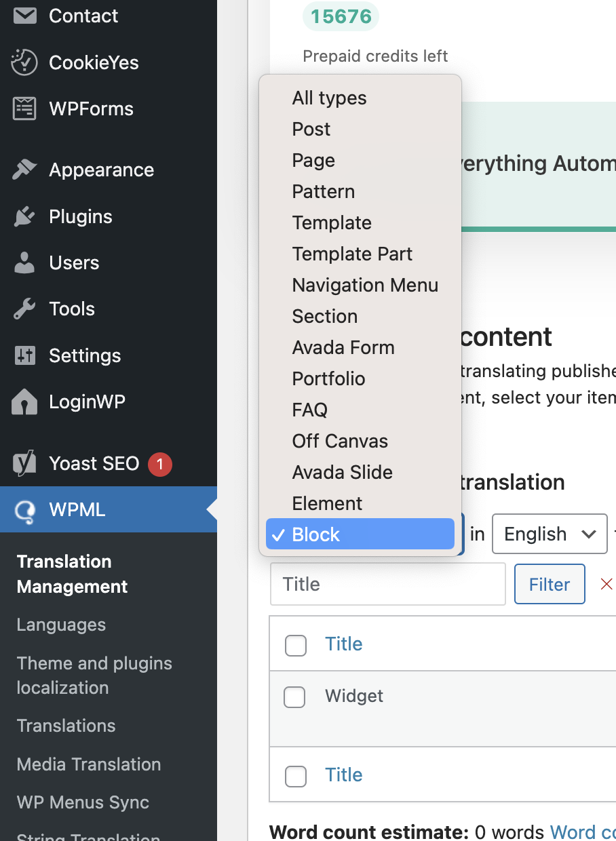This screenshot has width=616, height=841.
Task: Choose FAQ option in type list
Action: (x=360, y=410)
